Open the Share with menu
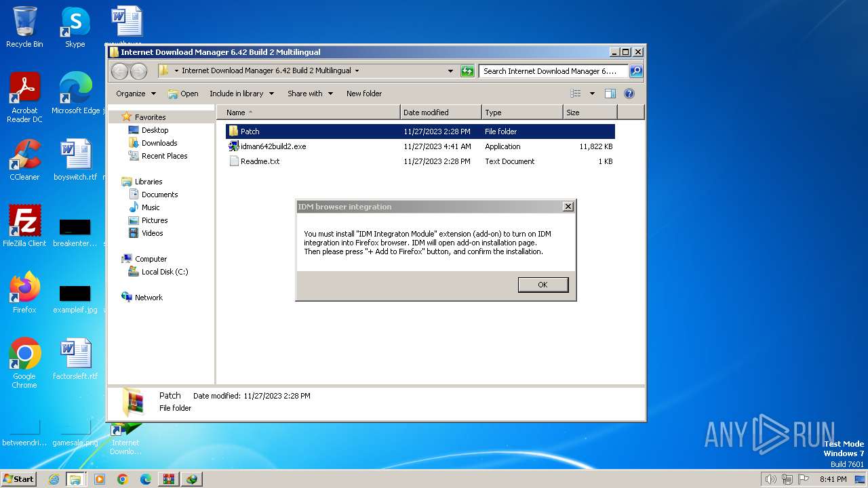Viewport: 868px width, 488px height. pos(311,94)
